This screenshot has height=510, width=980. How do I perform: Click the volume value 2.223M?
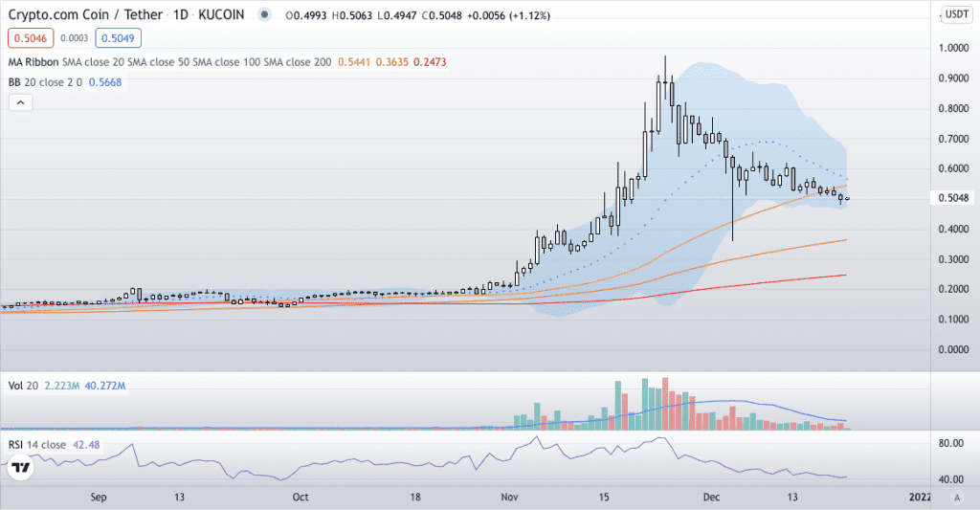coord(62,386)
